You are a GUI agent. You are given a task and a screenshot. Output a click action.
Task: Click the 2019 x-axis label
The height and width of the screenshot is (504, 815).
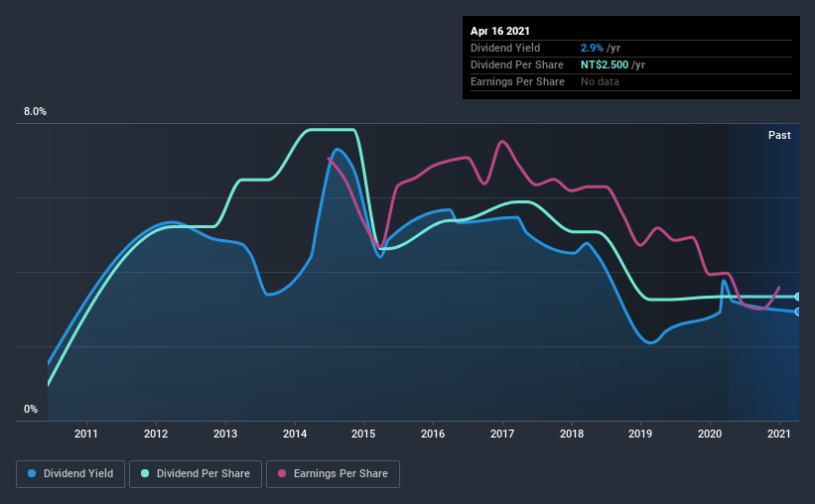[640, 434]
